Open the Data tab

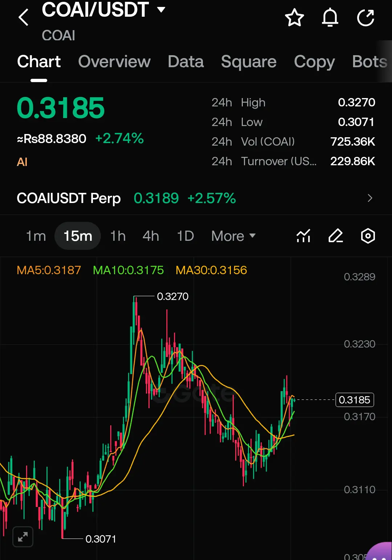point(186,61)
